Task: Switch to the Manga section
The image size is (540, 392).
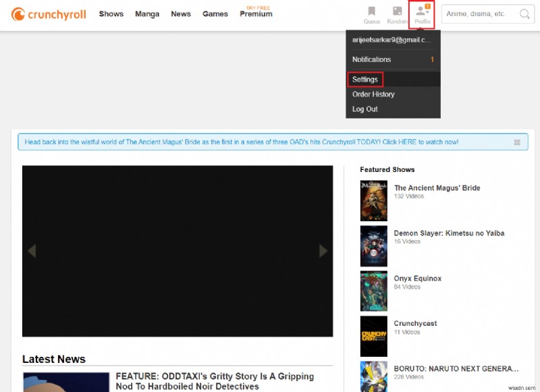Action: pos(147,13)
